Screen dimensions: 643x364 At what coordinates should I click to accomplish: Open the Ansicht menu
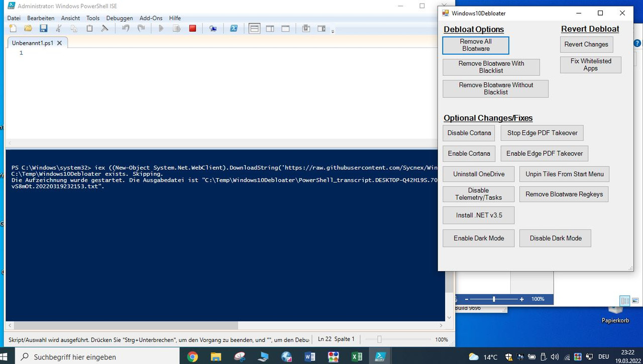click(70, 18)
